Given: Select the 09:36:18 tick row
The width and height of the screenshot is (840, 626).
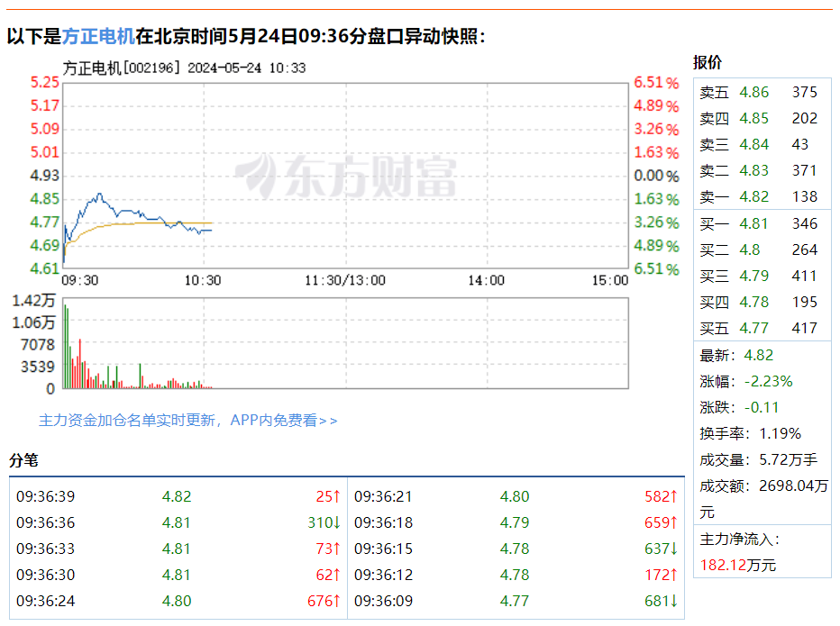Looking at the screenshot, I should tap(516, 523).
